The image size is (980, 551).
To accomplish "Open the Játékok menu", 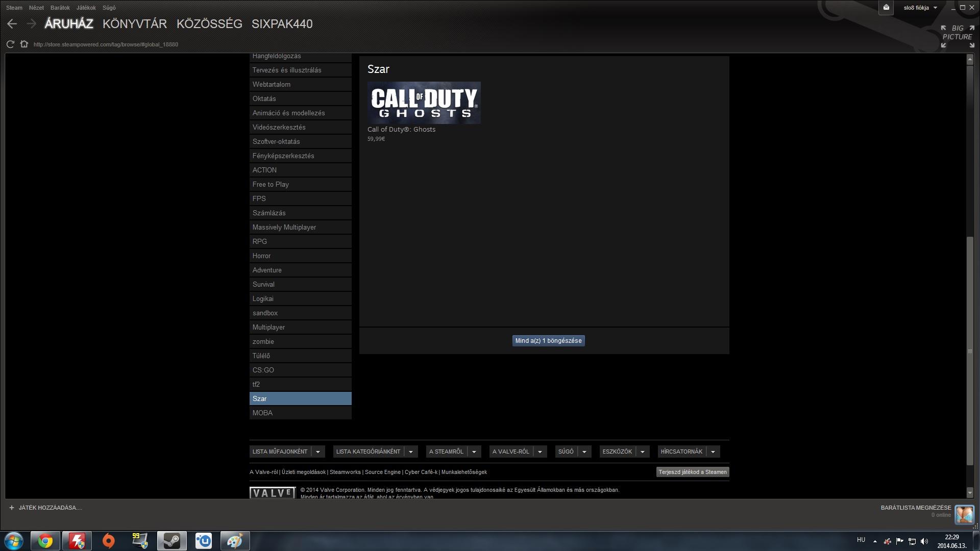I will coord(86,8).
